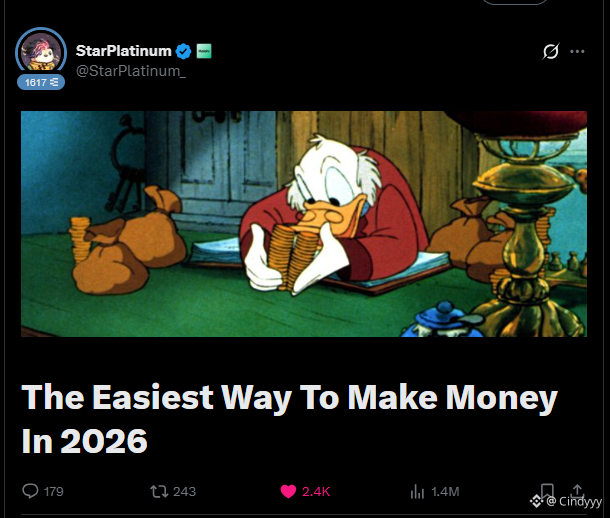This screenshot has height=518, width=610.
Task: Open the Scrooge McDuck article image
Action: (304, 224)
